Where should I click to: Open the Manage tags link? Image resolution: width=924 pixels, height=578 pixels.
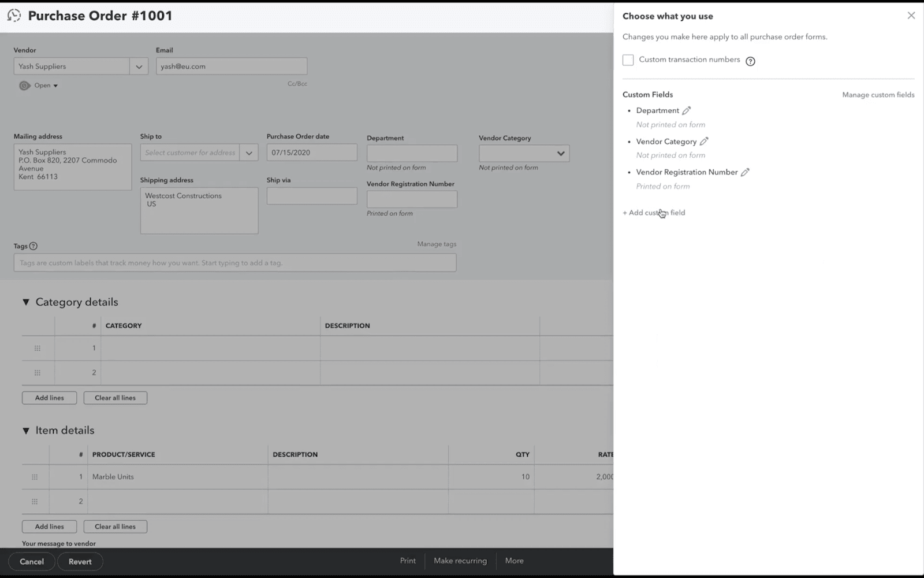[x=437, y=244]
